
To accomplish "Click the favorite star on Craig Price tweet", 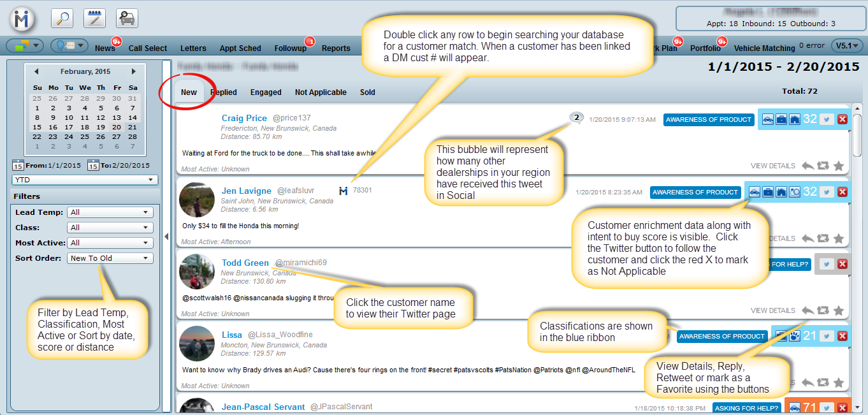I will [839, 166].
